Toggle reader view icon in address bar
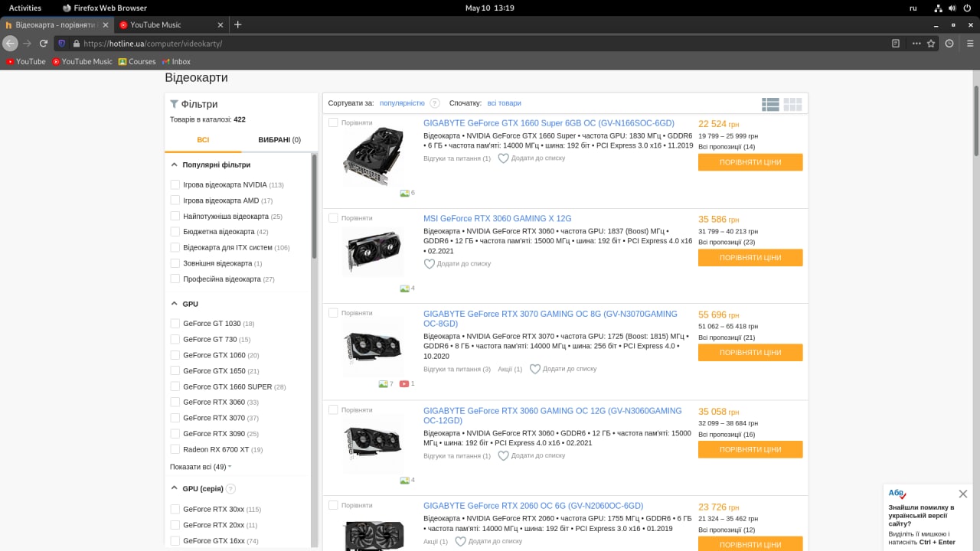 [896, 44]
